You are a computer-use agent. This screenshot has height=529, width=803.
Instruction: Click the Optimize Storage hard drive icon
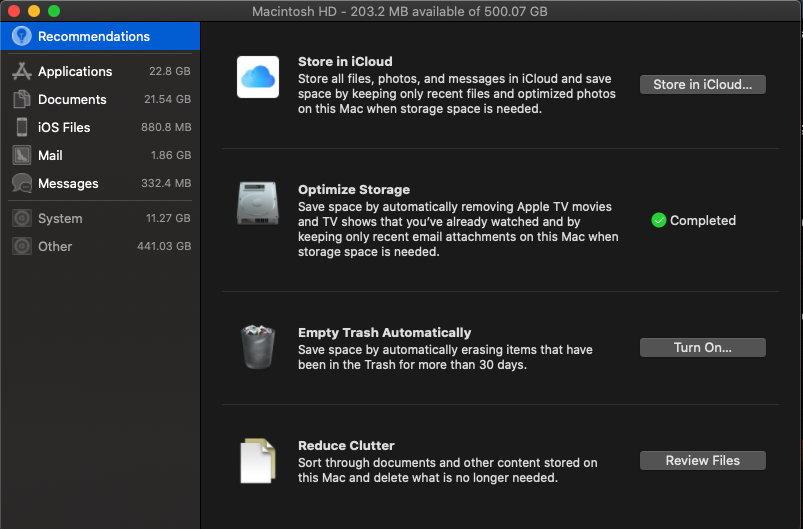click(x=258, y=204)
